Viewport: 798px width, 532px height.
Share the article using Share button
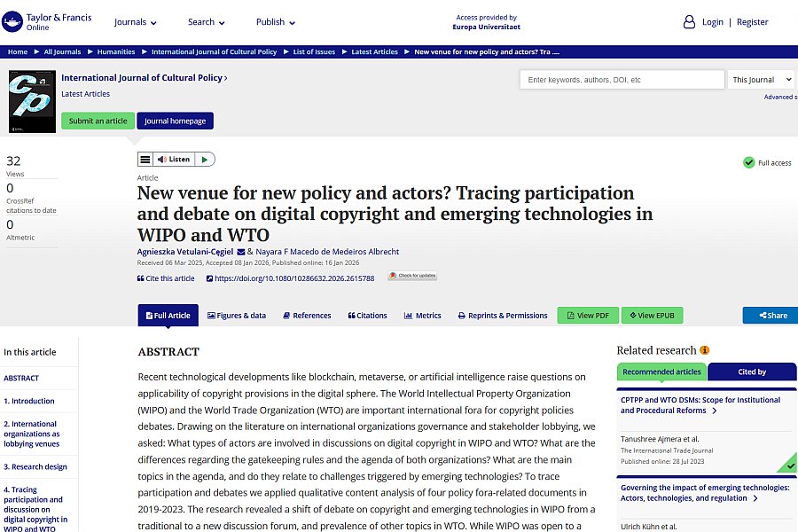(x=771, y=316)
